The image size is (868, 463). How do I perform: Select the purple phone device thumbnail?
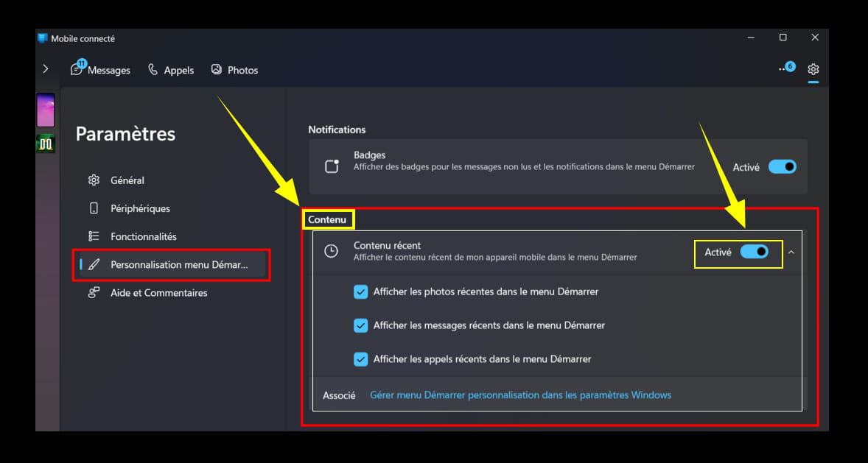click(46, 110)
